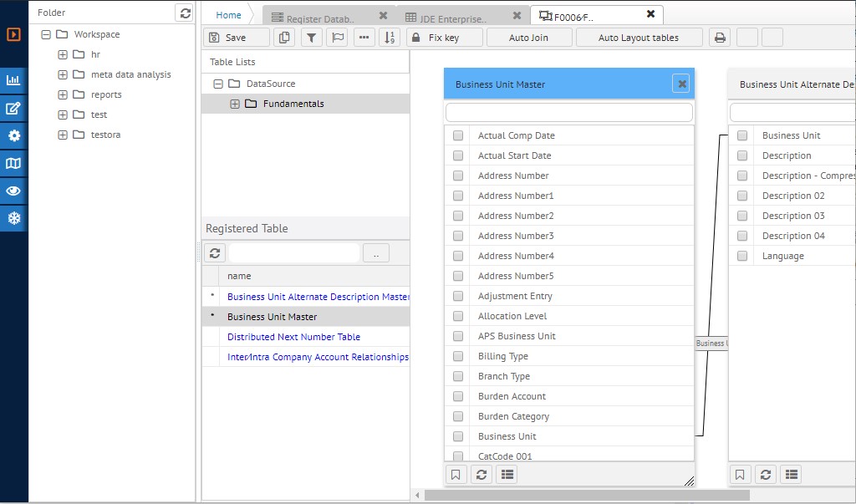Screen dimensions: 856x504
Task: Refresh the Folder panel
Action: tap(185, 13)
